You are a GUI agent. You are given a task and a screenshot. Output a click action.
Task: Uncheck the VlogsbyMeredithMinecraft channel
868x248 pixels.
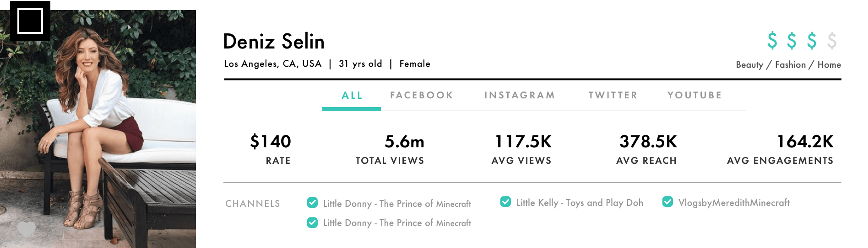pyautogui.click(x=667, y=202)
